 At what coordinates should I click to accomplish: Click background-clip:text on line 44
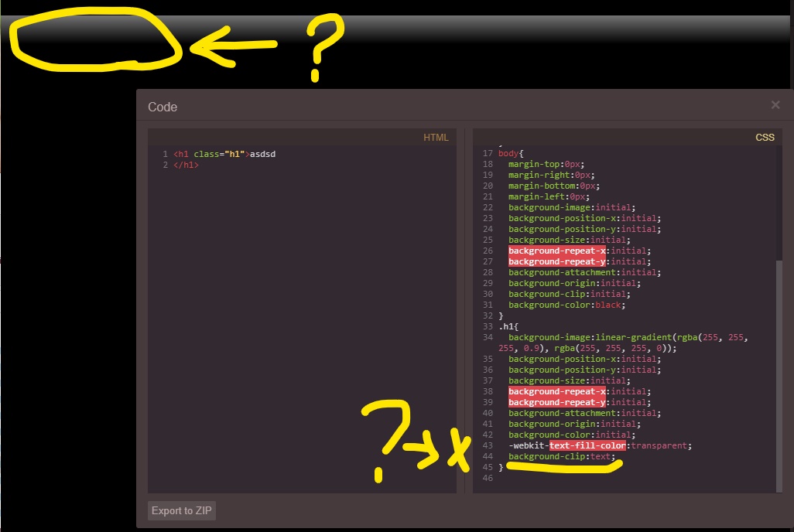point(562,456)
